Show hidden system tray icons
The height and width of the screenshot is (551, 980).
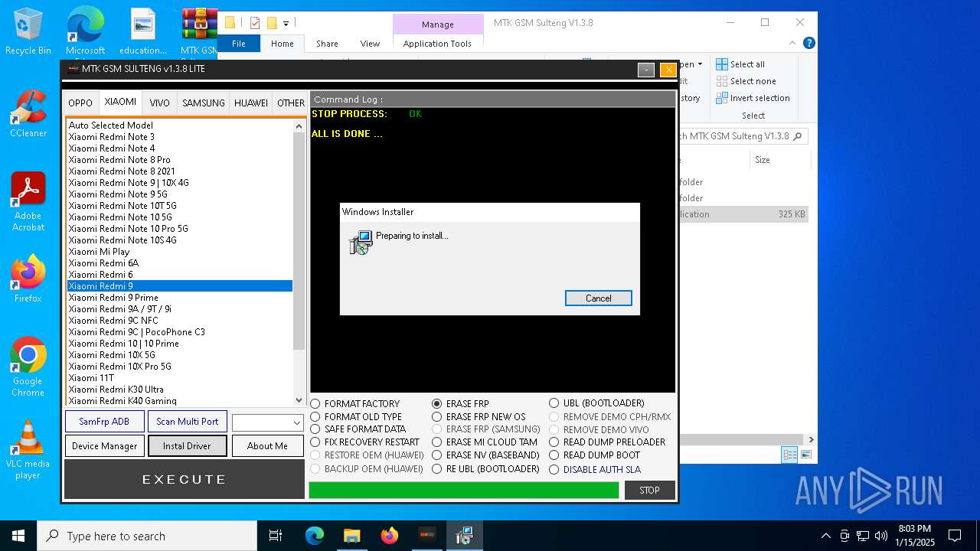(825, 536)
